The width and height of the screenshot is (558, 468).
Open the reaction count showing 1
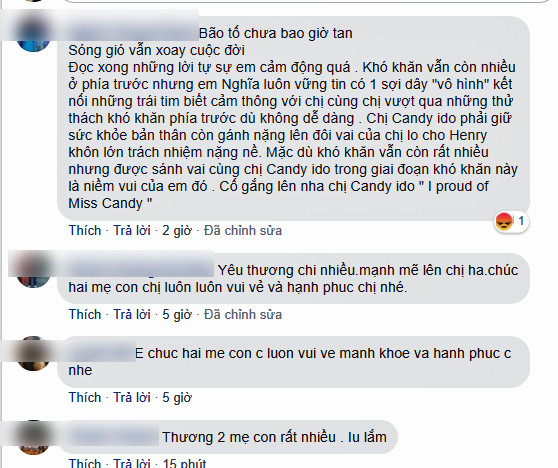click(521, 221)
